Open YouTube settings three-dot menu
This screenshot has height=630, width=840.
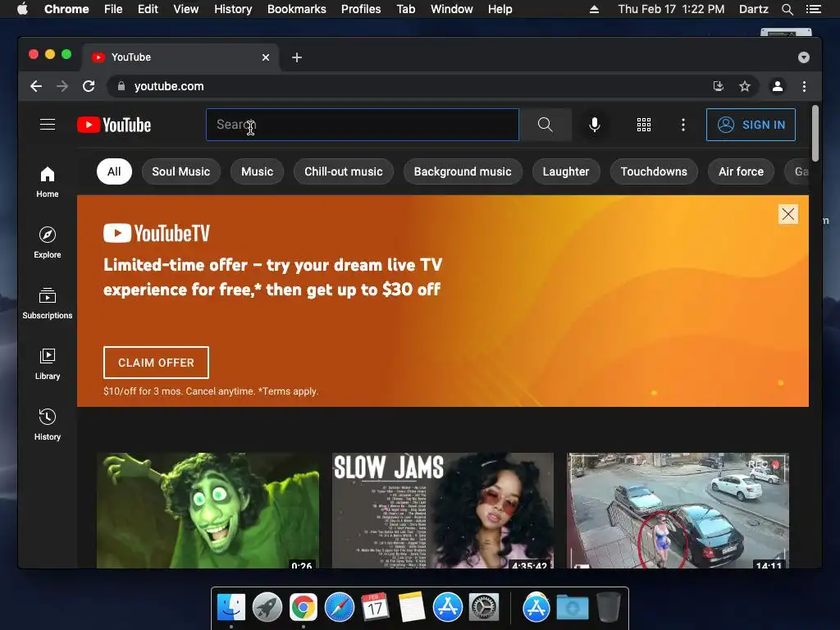pyautogui.click(x=682, y=125)
